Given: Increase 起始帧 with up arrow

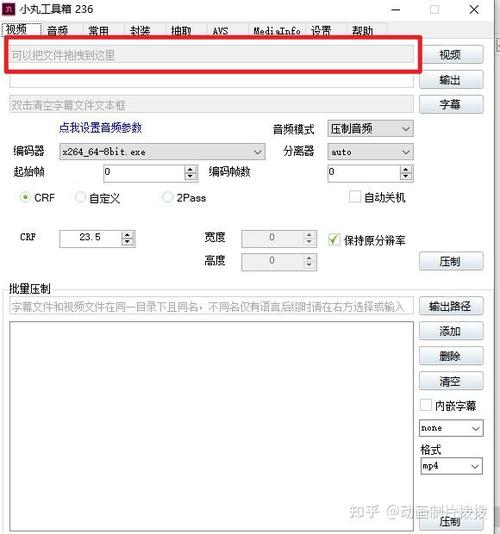Looking at the screenshot, I should (191, 170).
